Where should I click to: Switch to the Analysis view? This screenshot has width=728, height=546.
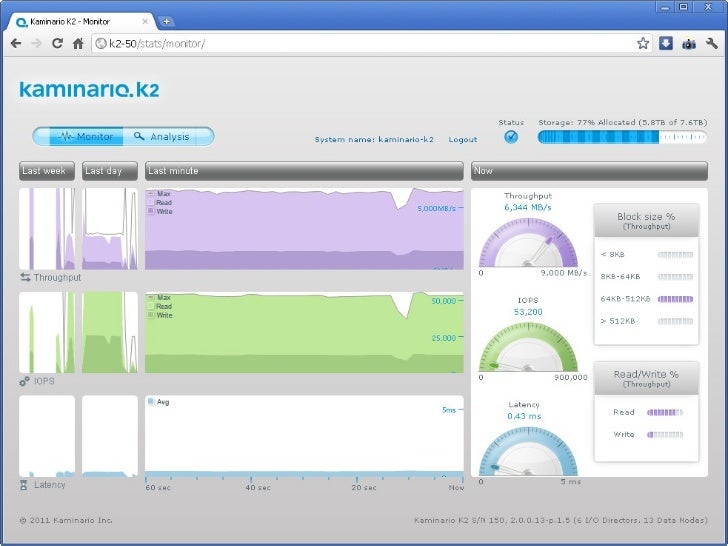pos(162,136)
